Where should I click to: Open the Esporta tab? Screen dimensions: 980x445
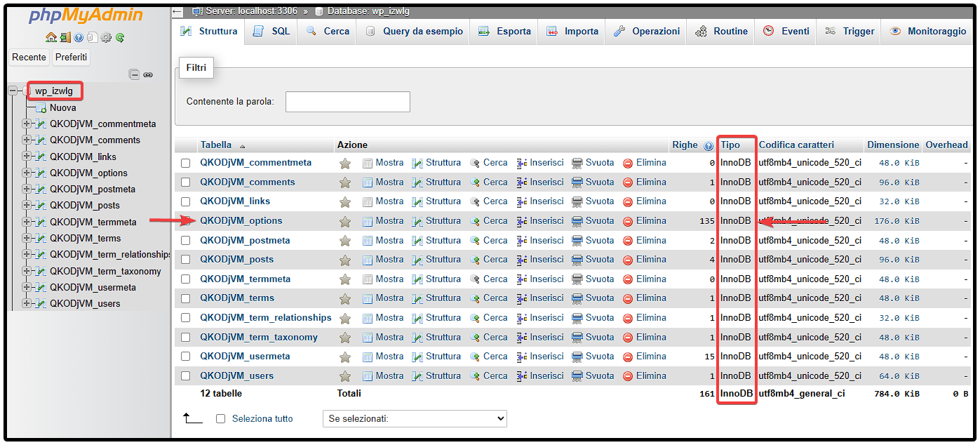tap(504, 32)
